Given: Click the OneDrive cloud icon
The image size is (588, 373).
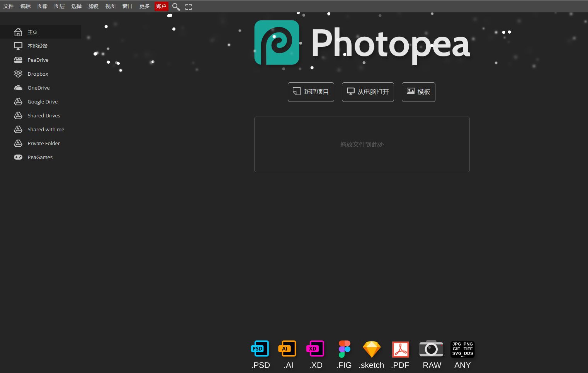Looking at the screenshot, I should coord(18,88).
